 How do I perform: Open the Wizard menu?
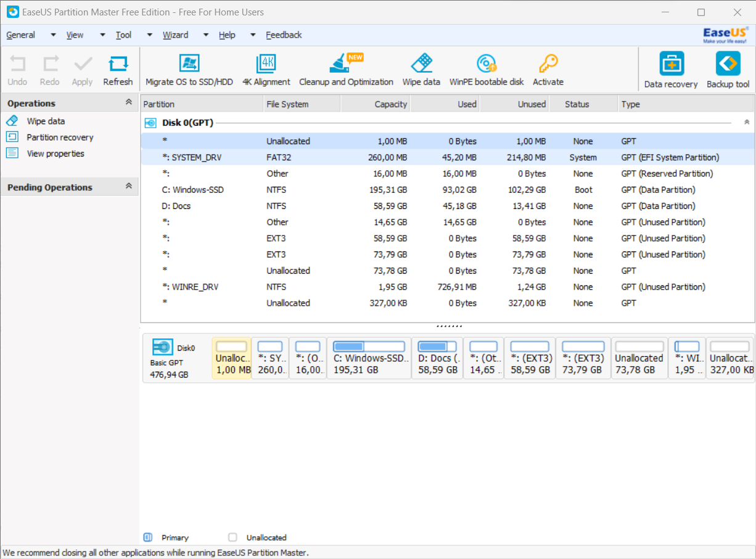176,35
